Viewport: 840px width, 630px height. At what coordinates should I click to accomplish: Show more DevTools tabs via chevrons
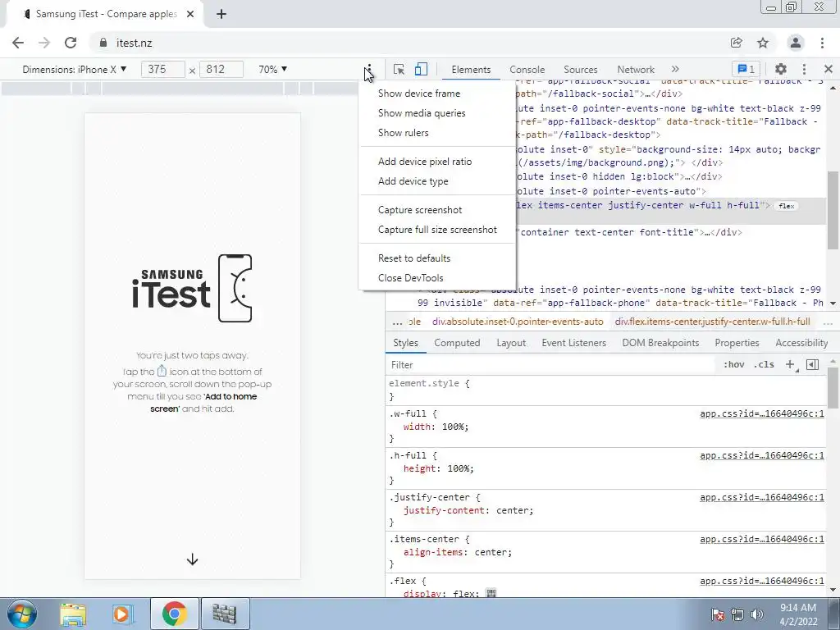675,69
